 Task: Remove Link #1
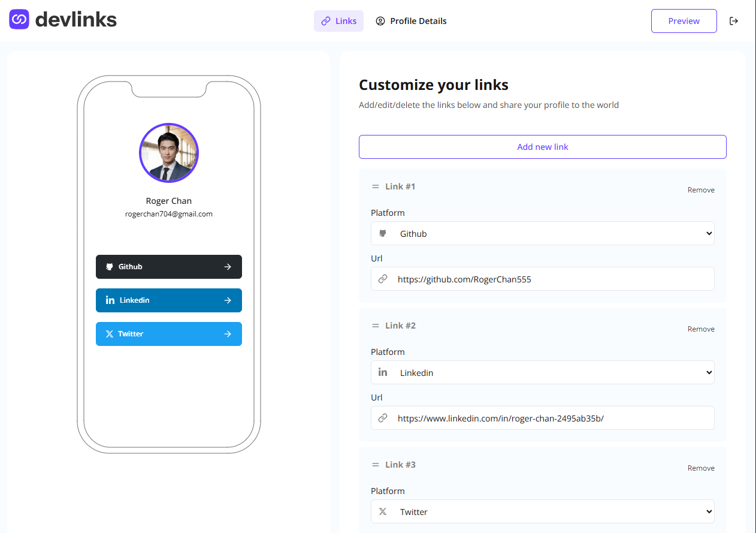click(701, 190)
